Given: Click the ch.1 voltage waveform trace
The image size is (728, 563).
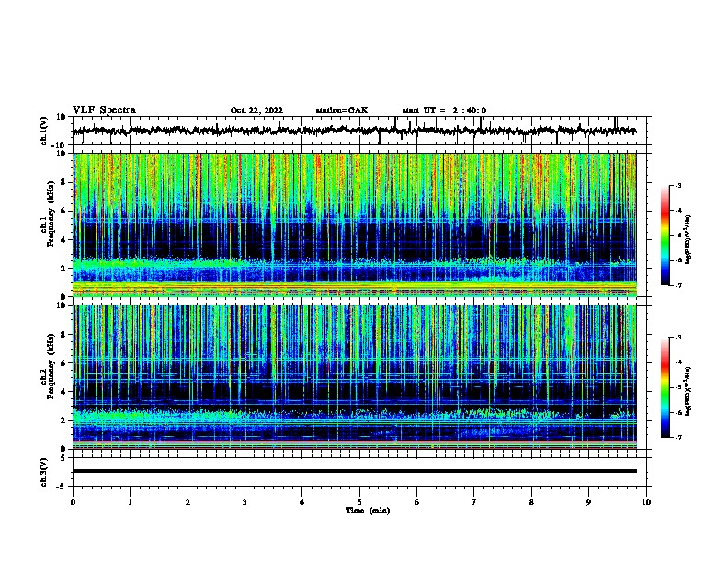Looking at the screenshot, I should coord(354,131).
